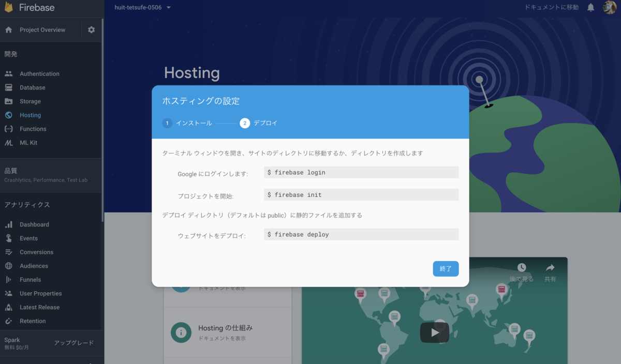The height and width of the screenshot is (364, 621).
Task: Click the ML Kit icon
Action: (8, 143)
